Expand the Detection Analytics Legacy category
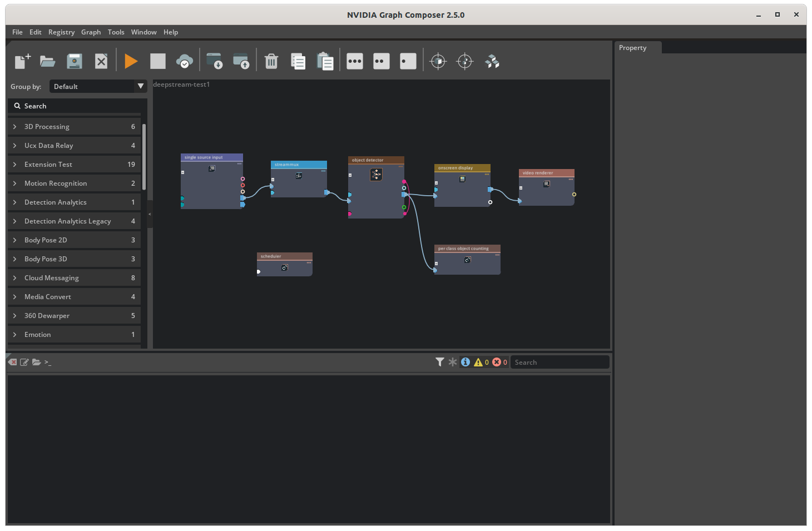The image size is (812, 531). point(74,221)
